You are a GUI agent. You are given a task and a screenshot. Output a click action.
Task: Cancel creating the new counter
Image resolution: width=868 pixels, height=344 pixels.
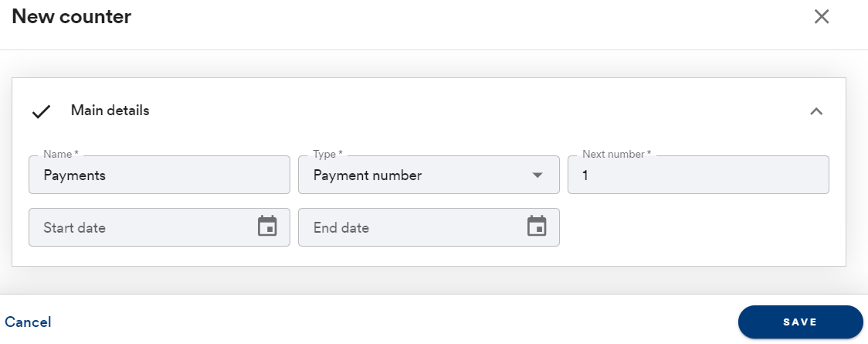28,322
